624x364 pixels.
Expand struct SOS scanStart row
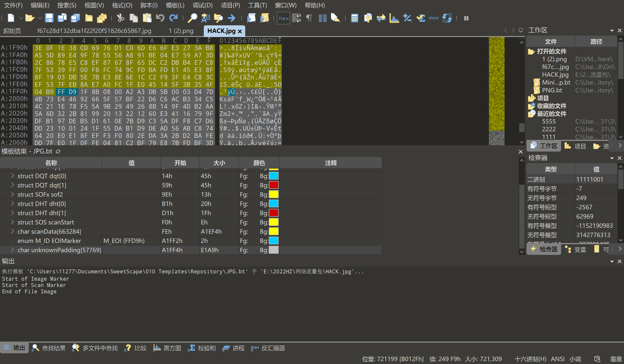click(12, 222)
